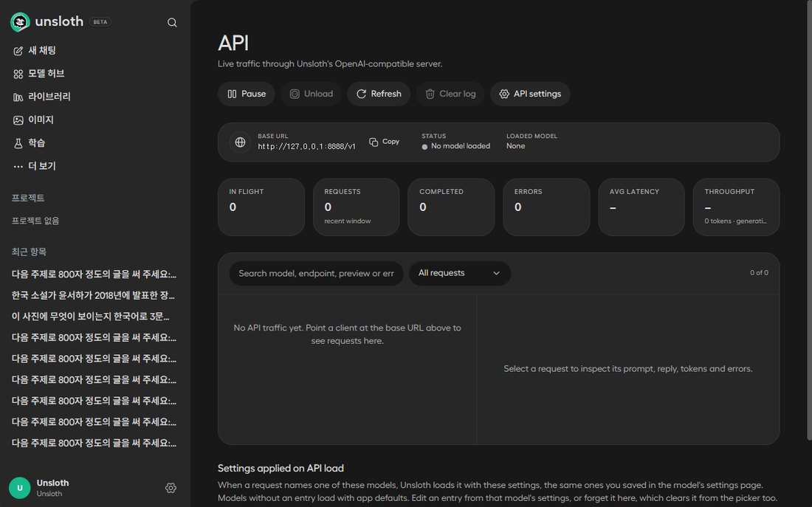Open recent chat about 한국 소설가 윤서하
Viewport: 812px width, 507px height.
click(93, 295)
